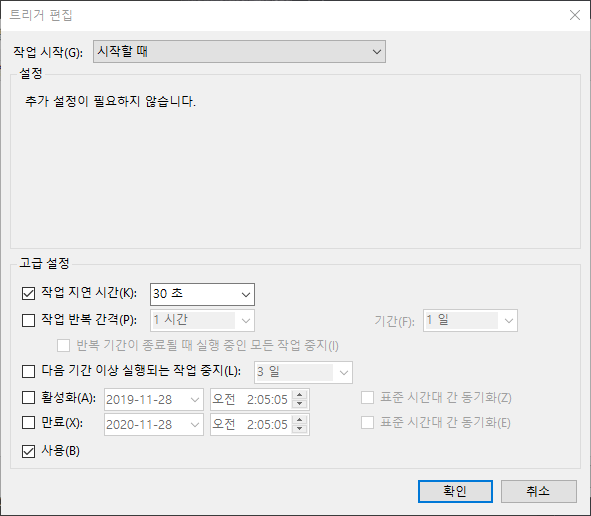
Task: Enable 다음 기간 이상 실행되는 작업 중지(L)
Action: 28,371
